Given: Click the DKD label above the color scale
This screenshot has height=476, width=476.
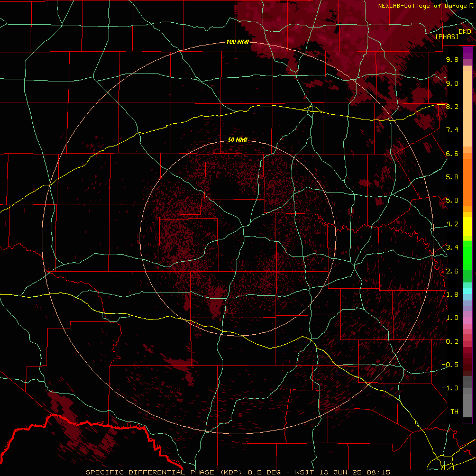Looking at the screenshot, I should [x=464, y=32].
